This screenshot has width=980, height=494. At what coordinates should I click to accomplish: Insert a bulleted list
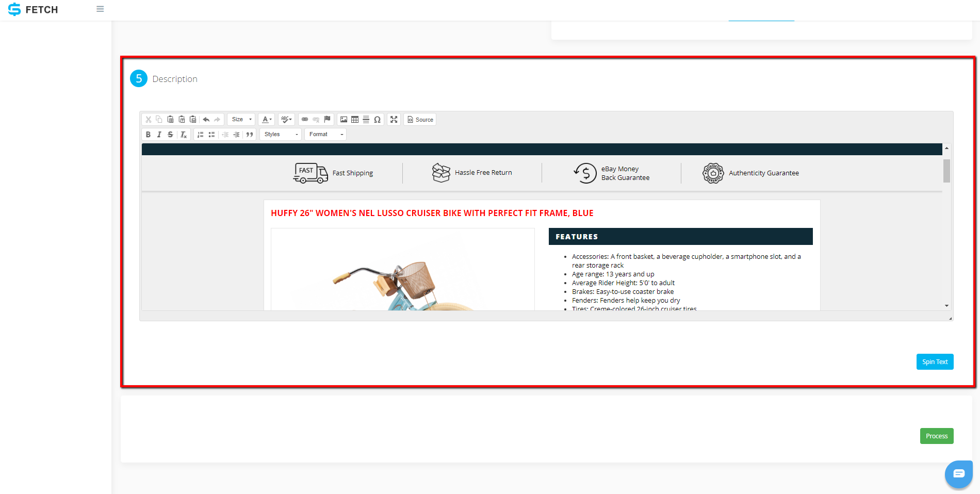(x=211, y=135)
